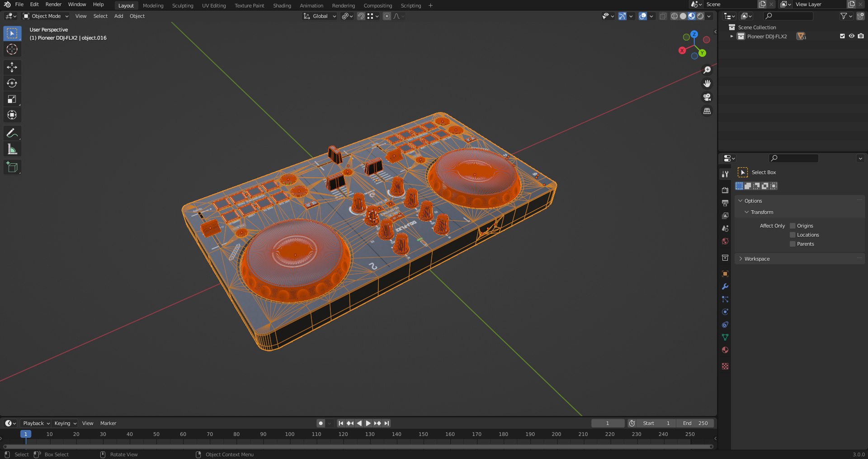Image resolution: width=868 pixels, height=459 pixels.
Task: Click the Start frame field
Action: [656, 423]
